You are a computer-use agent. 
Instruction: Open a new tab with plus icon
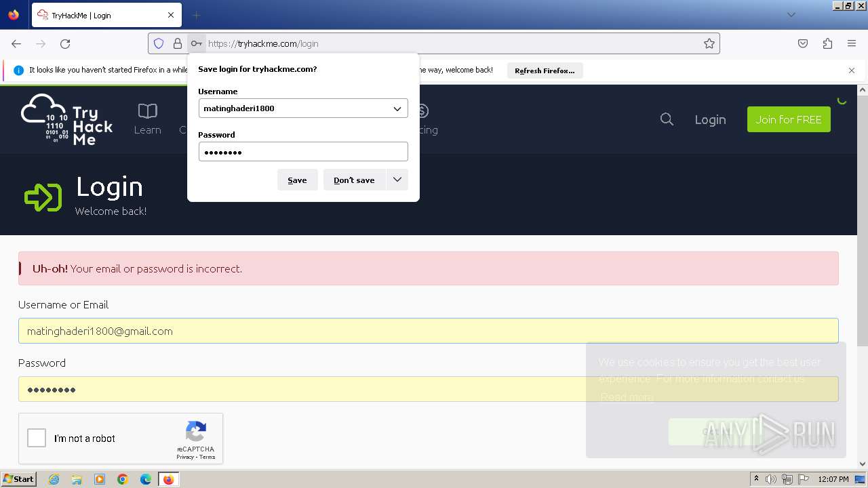coord(196,15)
